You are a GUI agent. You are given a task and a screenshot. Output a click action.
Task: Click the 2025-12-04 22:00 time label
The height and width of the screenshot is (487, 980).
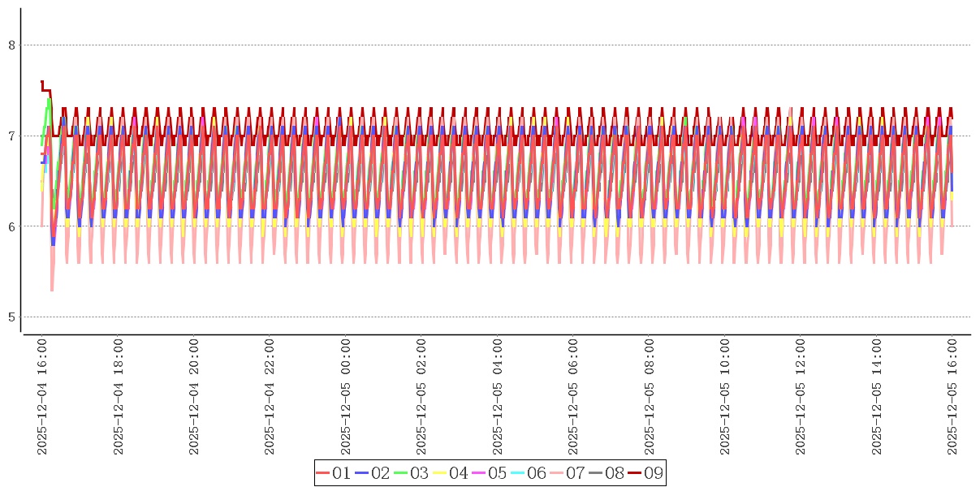(270, 397)
